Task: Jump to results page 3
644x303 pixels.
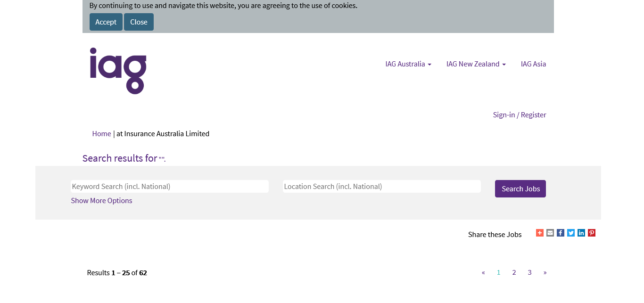Action: tap(529, 272)
